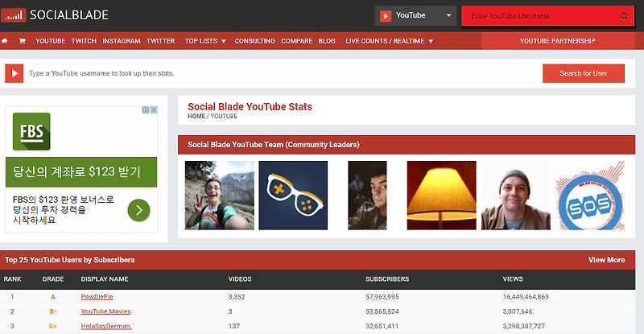Open the man in beanie team thumbnail
This screenshot has height=334, width=644.
(516, 196)
